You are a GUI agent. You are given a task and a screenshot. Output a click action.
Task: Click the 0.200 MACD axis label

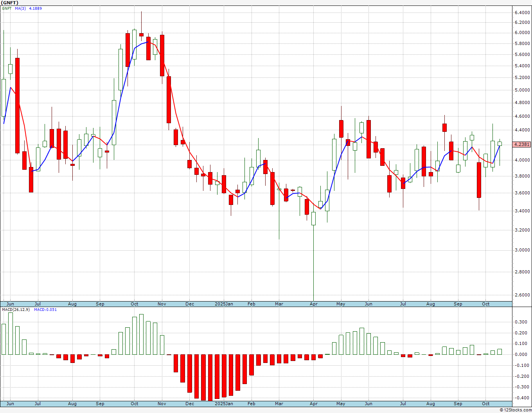[x=521, y=333]
